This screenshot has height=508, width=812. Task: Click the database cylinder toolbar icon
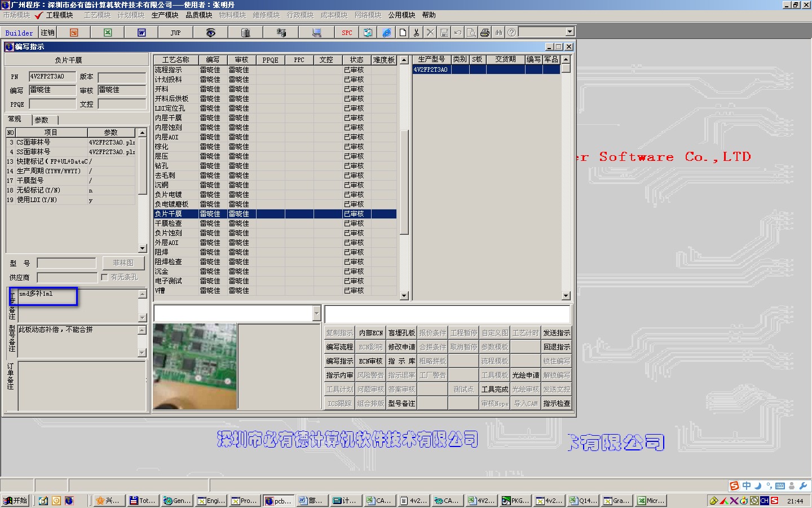pyautogui.click(x=245, y=33)
